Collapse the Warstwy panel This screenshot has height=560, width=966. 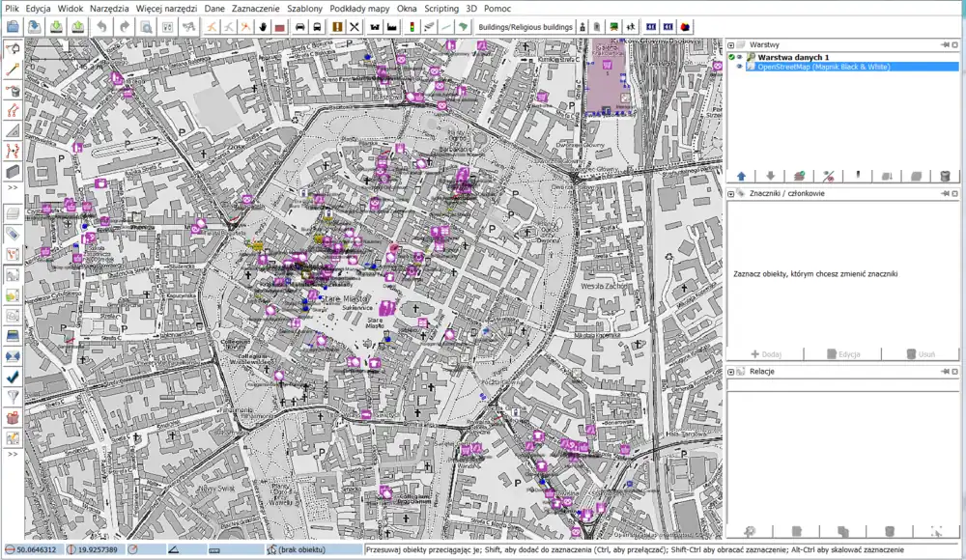click(731, 45)
